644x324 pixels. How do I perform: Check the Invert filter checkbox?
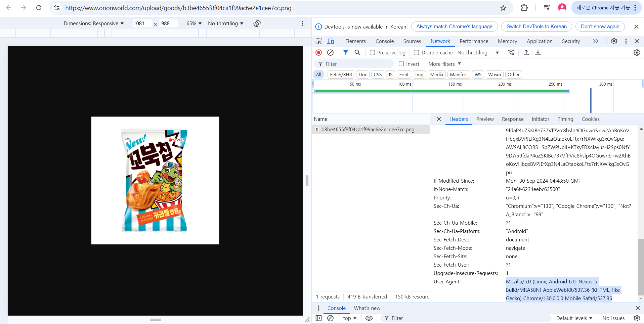click(x=401, y=64)
